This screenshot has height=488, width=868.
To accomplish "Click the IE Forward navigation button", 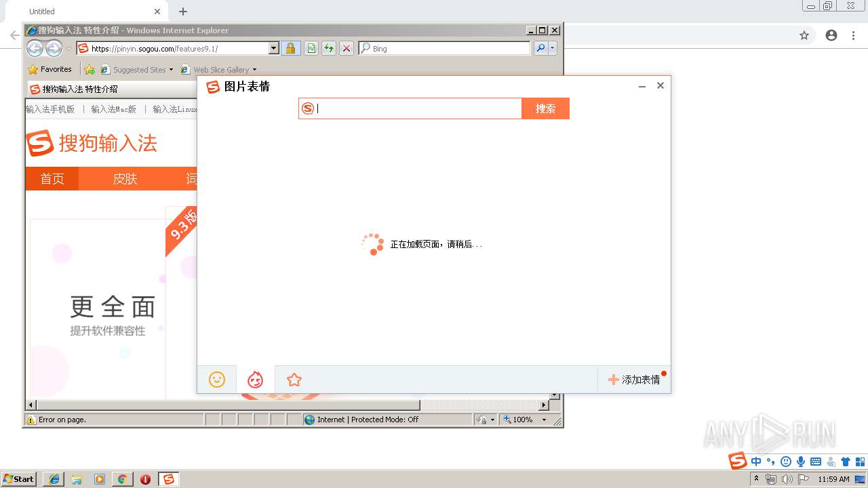I will [54, 48].
